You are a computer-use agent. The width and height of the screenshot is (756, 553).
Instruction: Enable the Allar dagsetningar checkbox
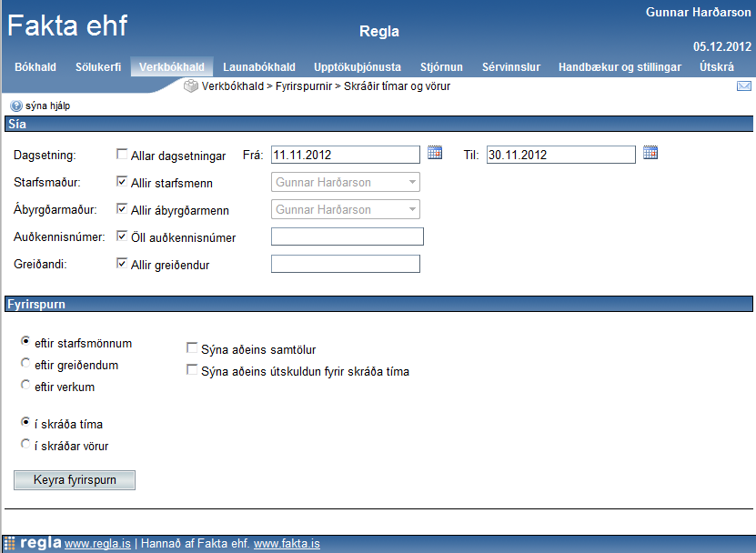point(122,155)
